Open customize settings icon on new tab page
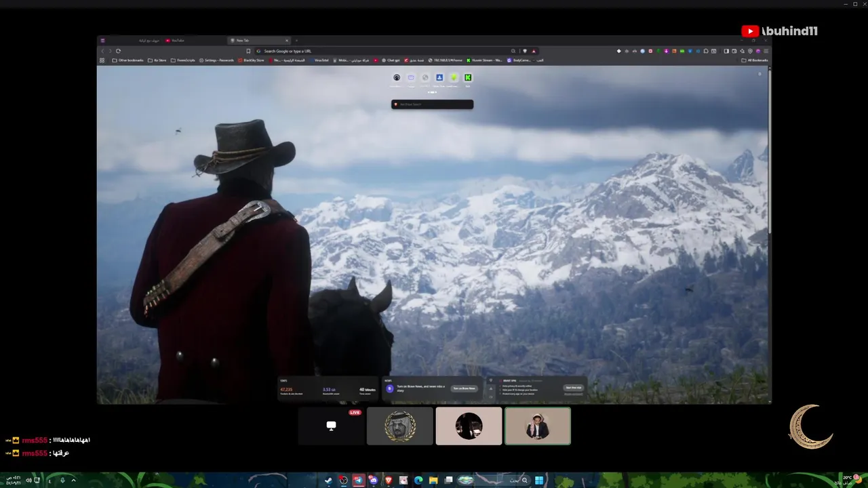 [759, 74]
